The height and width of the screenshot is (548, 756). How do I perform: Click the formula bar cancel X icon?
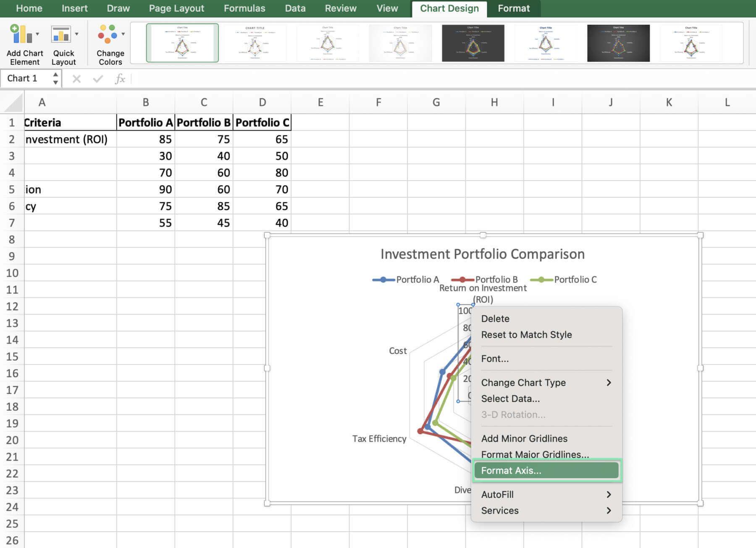tap(76, 79)
